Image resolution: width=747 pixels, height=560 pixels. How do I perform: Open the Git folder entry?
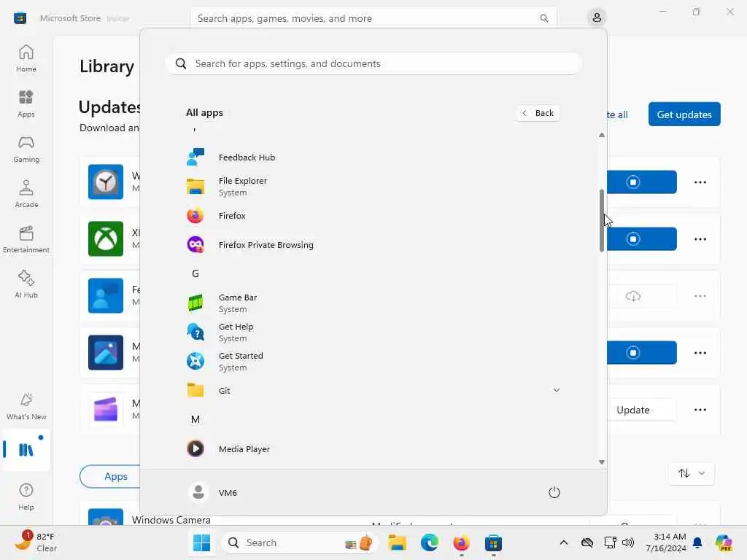click(373, 391)
